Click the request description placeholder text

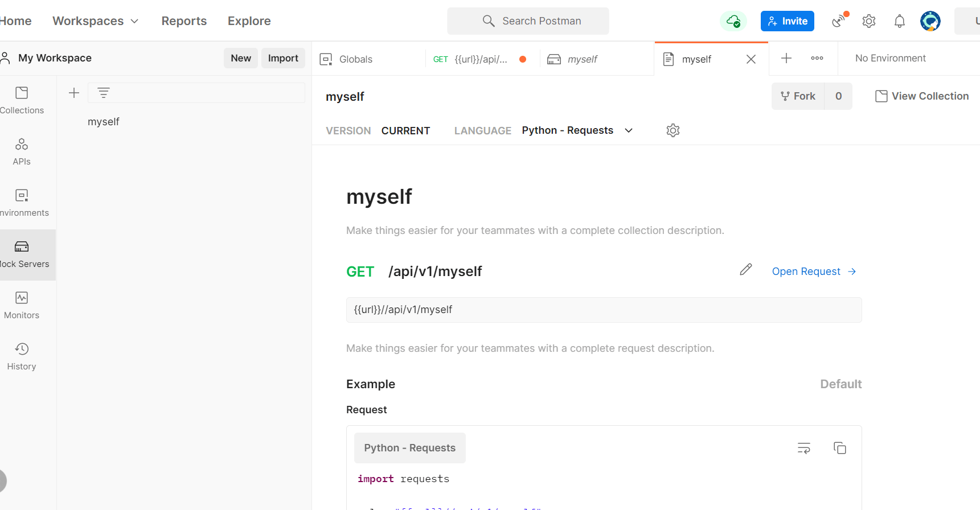coord(530,348)
